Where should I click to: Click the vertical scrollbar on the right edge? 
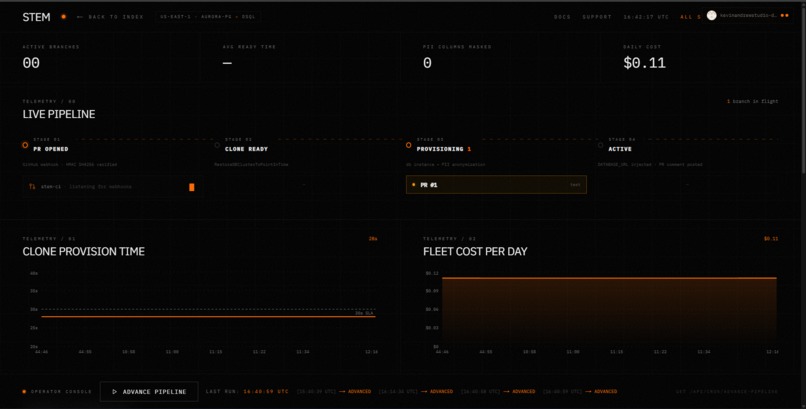coord(803,90)
